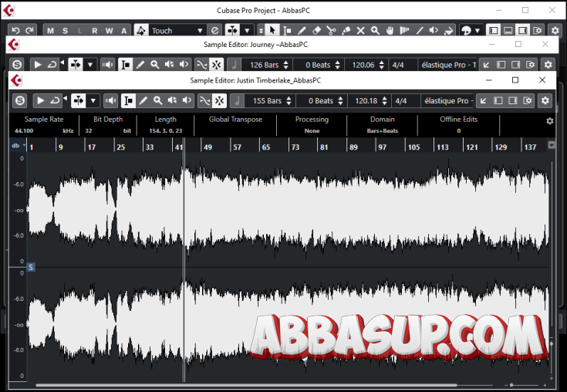Toggle Snap in Justin Timberlake editor
This screenshot has width=567, height=392.
click(220, 100)
